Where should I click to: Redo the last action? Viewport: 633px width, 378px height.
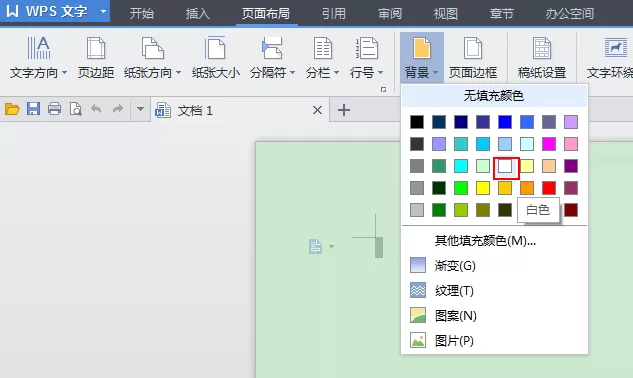(x=117, y=109)
